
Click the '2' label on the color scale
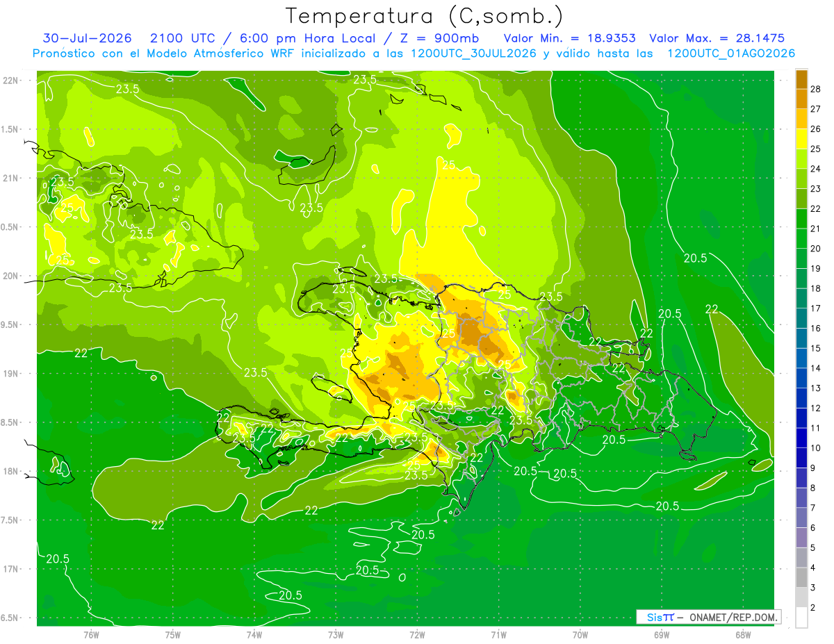813,607
